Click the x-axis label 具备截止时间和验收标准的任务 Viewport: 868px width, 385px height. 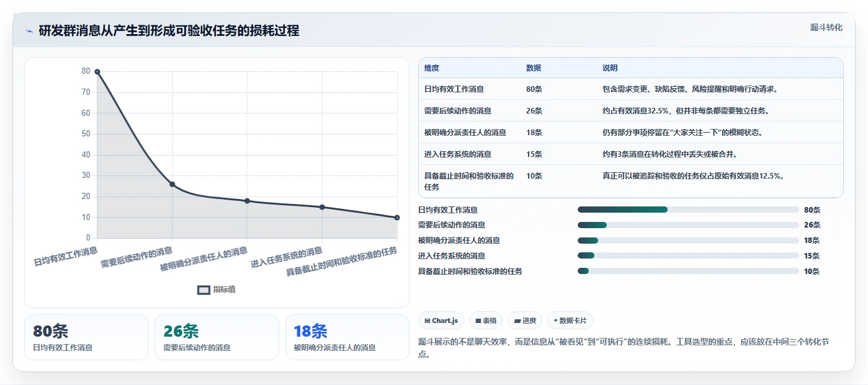(x=342, y=262)
